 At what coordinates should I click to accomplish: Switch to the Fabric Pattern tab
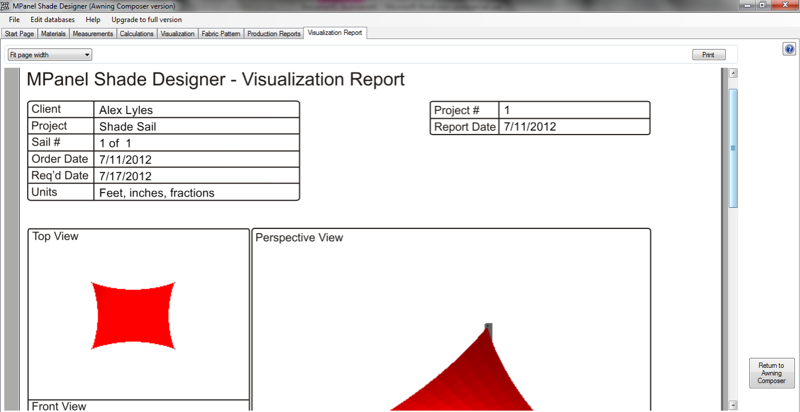click(x=220, y=33)
